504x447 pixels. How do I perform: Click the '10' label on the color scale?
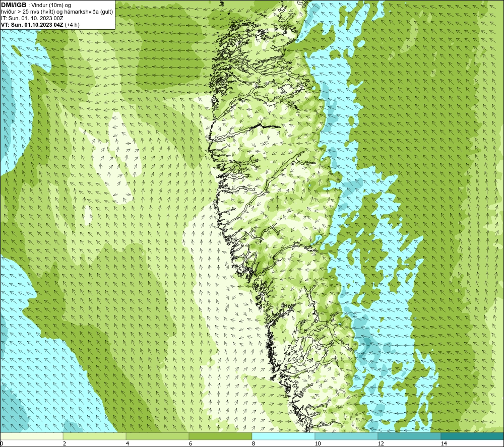pos(318,443)
